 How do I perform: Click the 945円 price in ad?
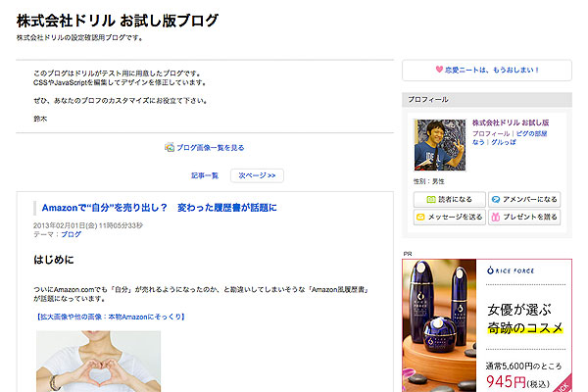click(x=506, y=381)
